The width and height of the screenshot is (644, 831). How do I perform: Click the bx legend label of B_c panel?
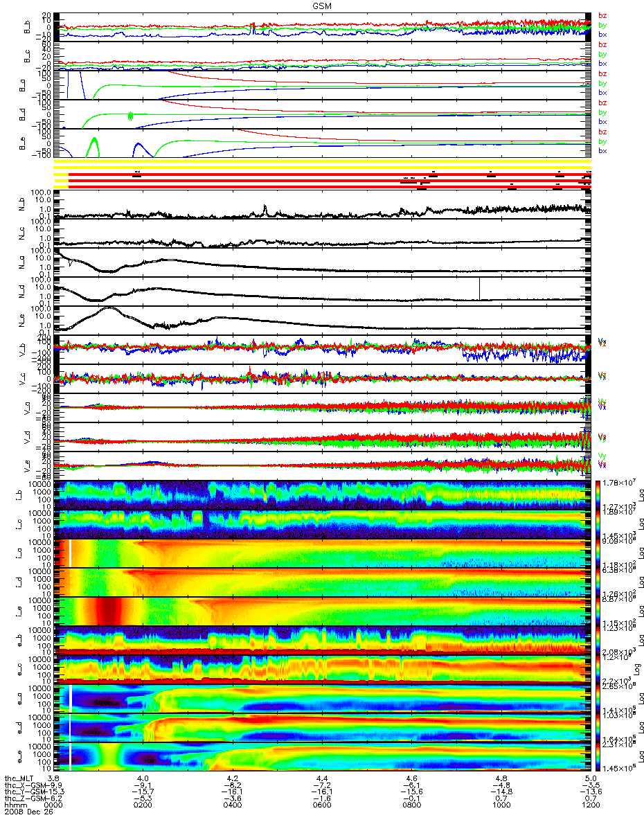click(x=602, y=63)
